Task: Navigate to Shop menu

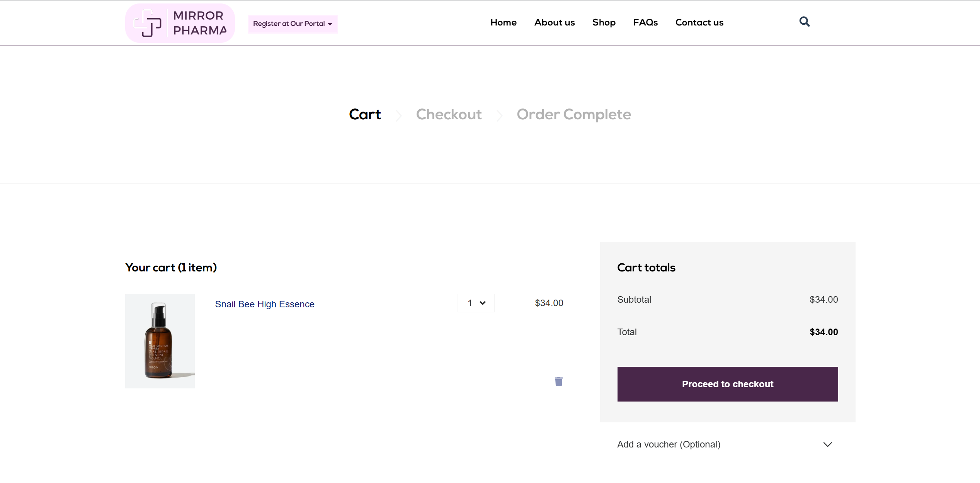Action: click(x=604, y=22)
